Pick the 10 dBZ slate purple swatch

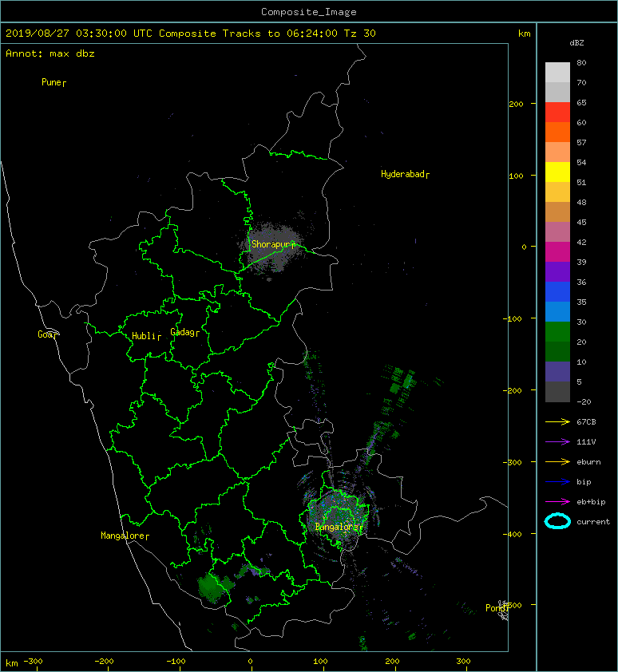click(557, 372)
